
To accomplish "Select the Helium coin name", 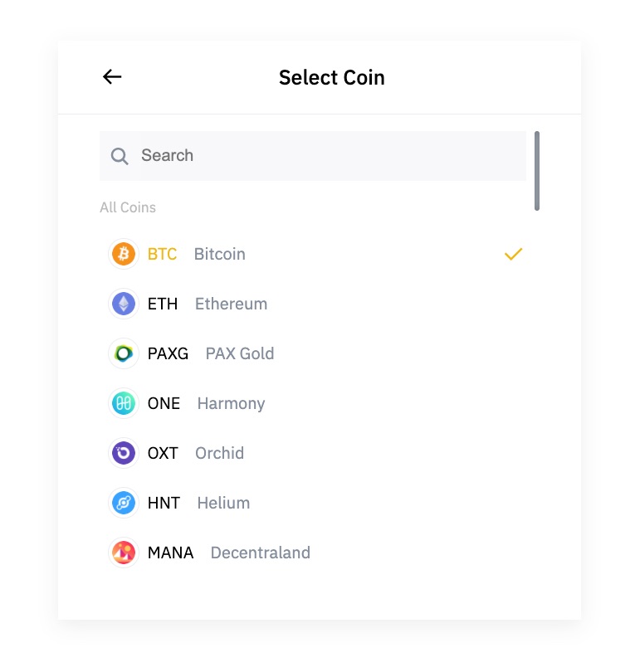I will [x=223, y=503].
